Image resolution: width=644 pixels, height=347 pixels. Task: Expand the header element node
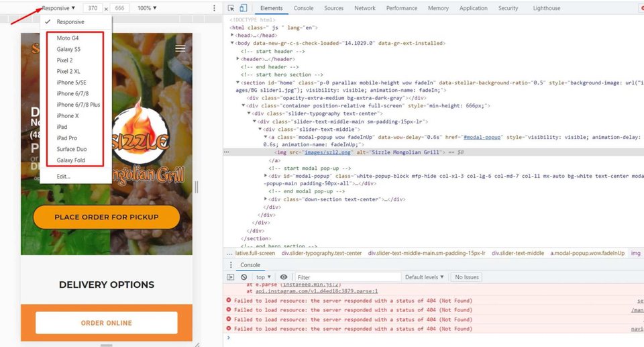point(237,59)
